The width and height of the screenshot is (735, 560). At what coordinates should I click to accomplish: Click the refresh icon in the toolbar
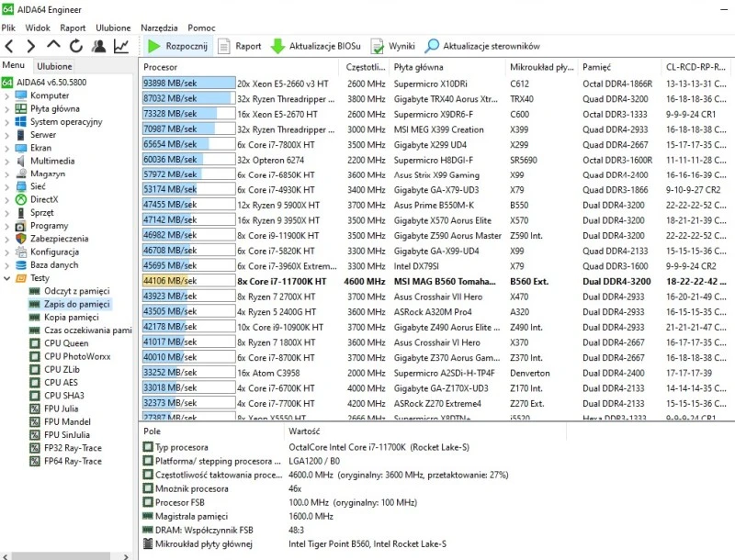point(75,46)
